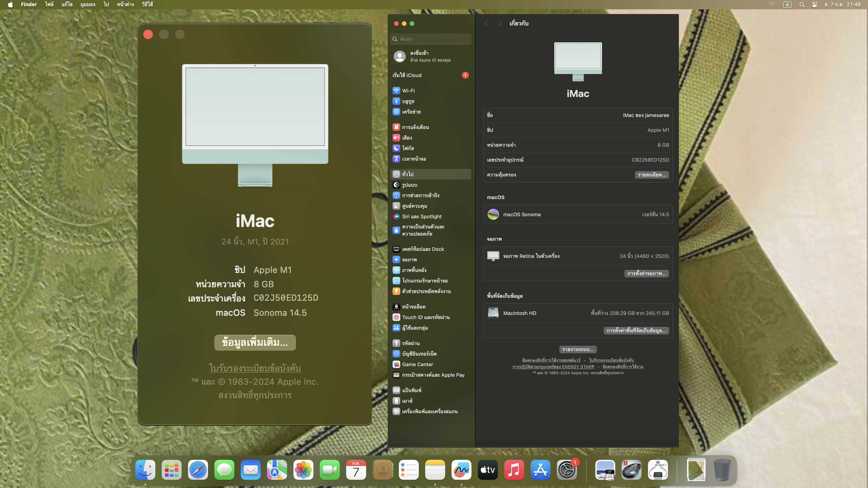The height and width of the screenshot is (488, 868).
Task: Open Internet Accounts (บัญชีอินเทอร์เน็ต) settings
Action: point(430,354)
